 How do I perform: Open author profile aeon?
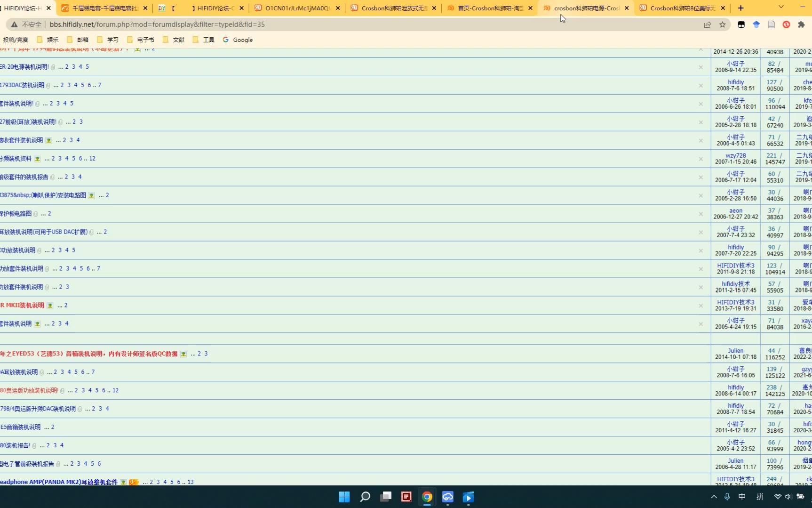736,210
